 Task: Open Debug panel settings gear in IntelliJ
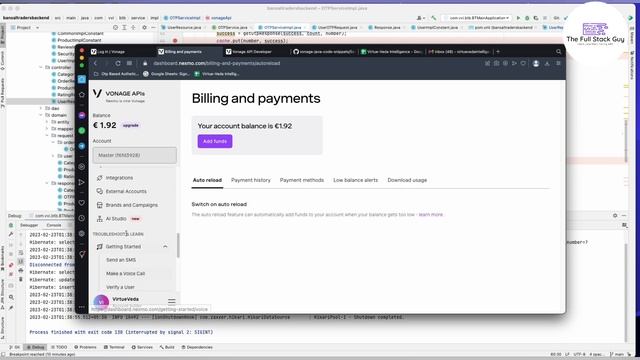coord(615,216)
